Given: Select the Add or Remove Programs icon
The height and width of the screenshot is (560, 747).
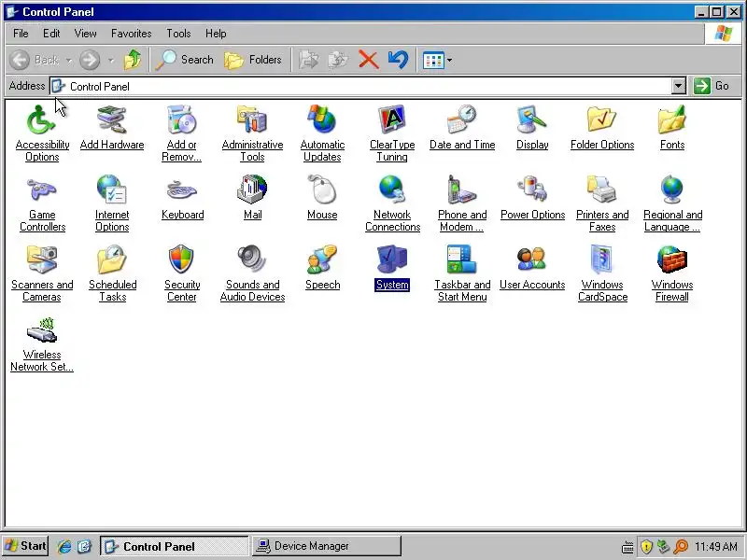Looking at the screenshot, I should pyautogui.click(x=181, y=119).
